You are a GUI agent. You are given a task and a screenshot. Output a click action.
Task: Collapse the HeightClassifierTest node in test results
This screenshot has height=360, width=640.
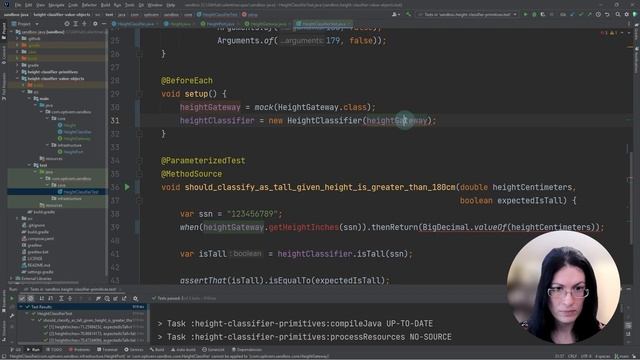click(27, 313)
